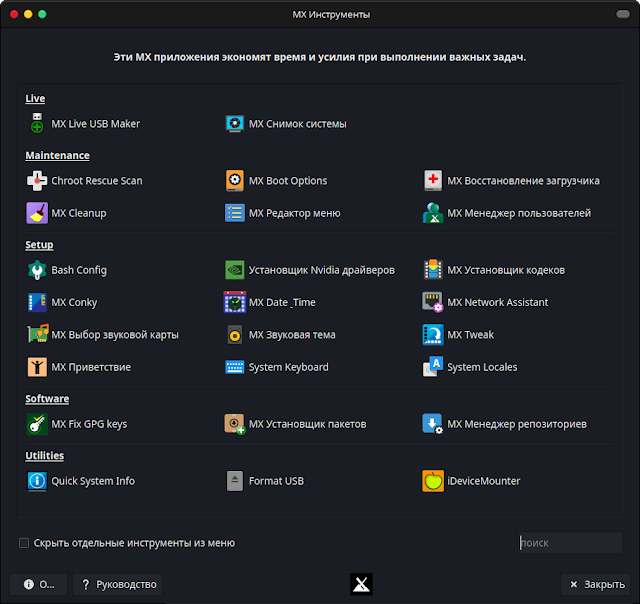Select the Maintenance category heading
The height and width of the screenshot is (604, 640).
point(58,155)
